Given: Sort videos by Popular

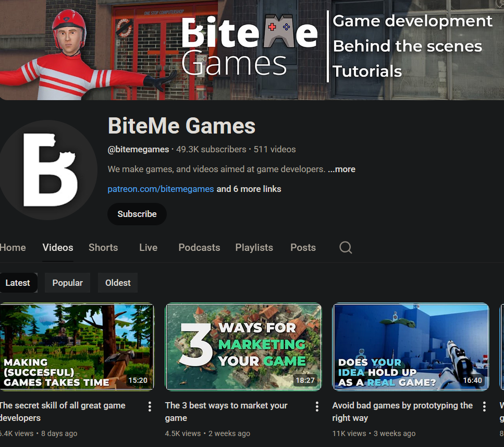Looking at the screenshot, I should click(x=68, y=283).
